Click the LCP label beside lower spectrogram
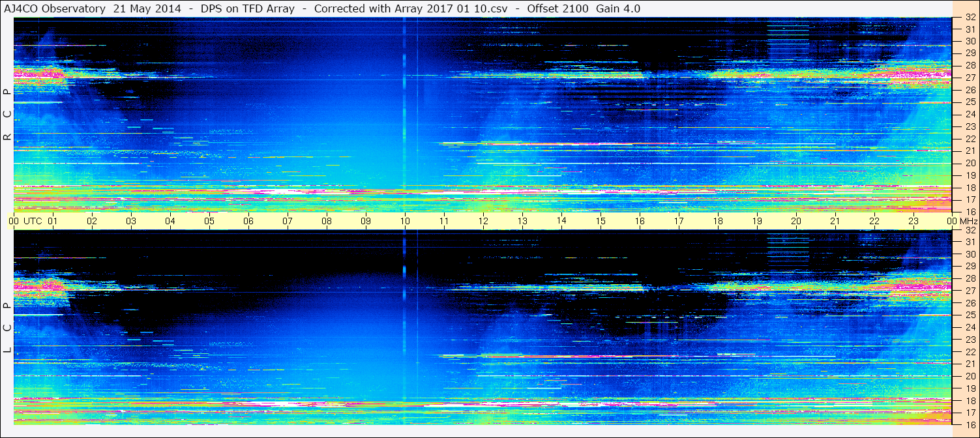The image size is (980, 438). pyautogui.click(x=7, y=328)
